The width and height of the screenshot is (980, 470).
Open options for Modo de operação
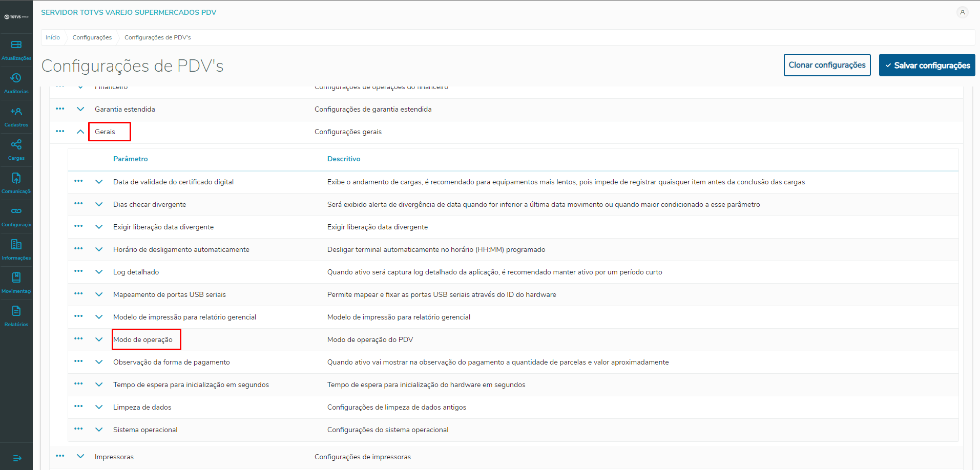tap(78, 339)
